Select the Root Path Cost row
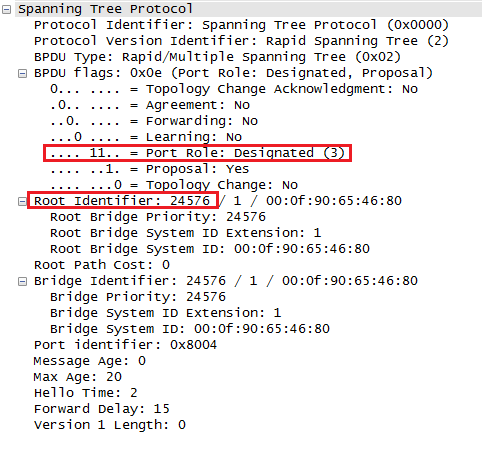The height and width of the screenshot is (450, 482). (x=102, y=265)
